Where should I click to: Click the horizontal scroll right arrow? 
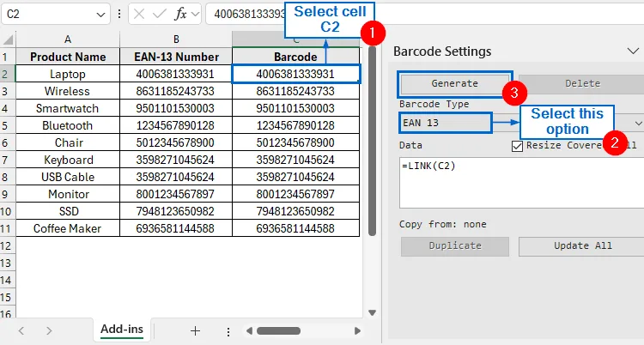357,331
